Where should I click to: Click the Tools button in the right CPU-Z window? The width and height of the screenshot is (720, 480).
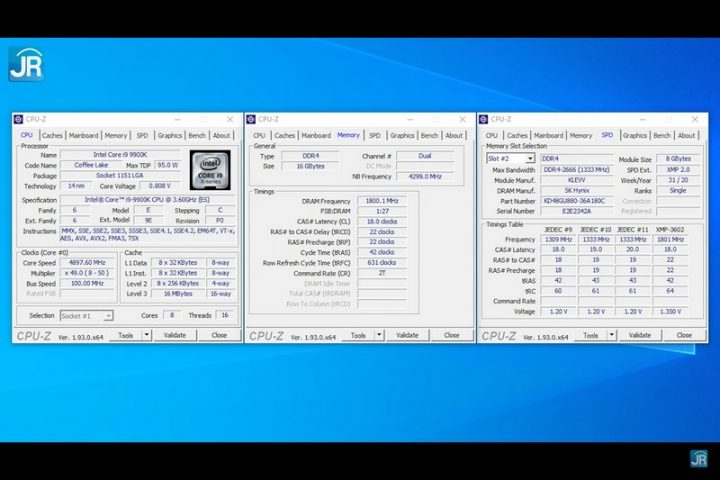point(591,335)
